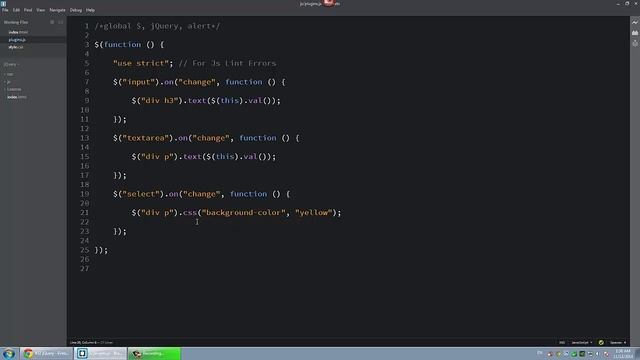This screenshot has height=360, width=640.
Task: Click the green checkmark tray icon
Action: point(574,354)
